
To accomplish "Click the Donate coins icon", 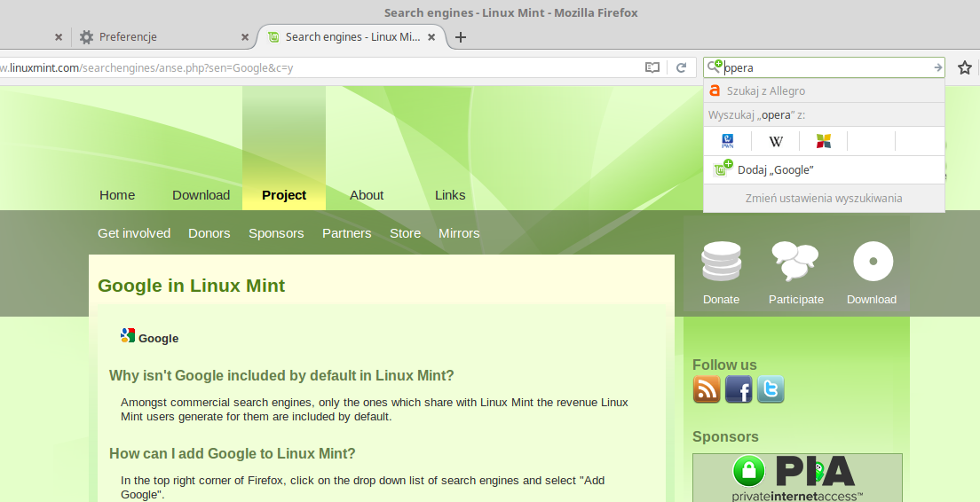I will point(722,261).
